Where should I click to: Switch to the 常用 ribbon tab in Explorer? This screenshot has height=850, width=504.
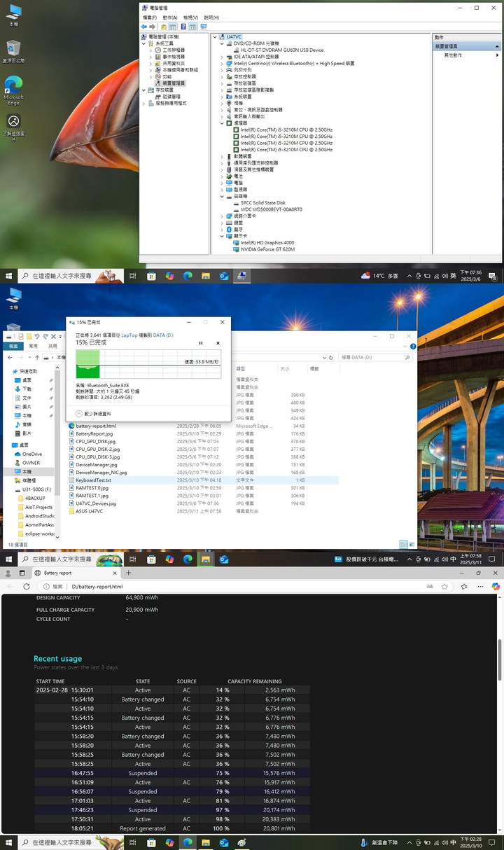point(33,346)
